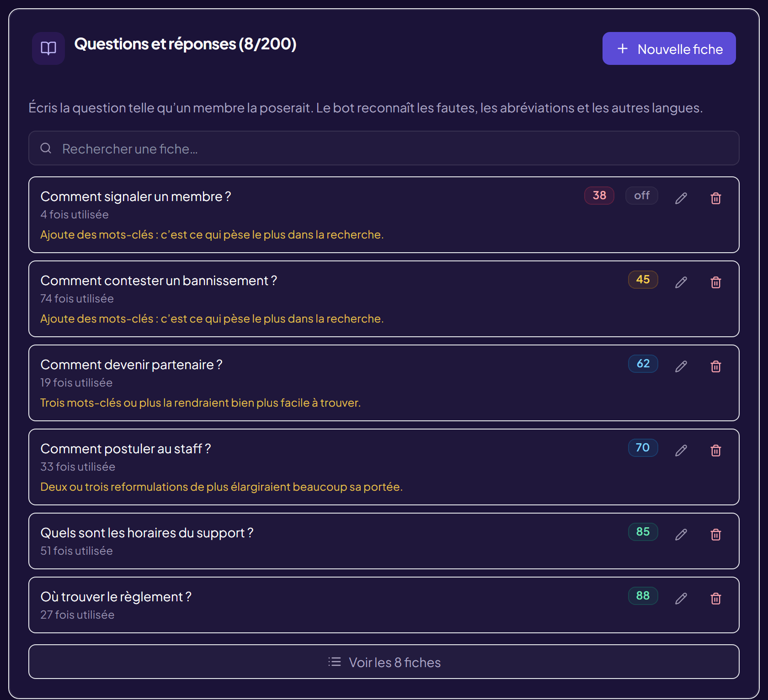Image resolution: width=768 pixels, height=700 pixels.
Task: Click the title 'Comment signaler un membre ?'
Action: (x=136, y=196)
